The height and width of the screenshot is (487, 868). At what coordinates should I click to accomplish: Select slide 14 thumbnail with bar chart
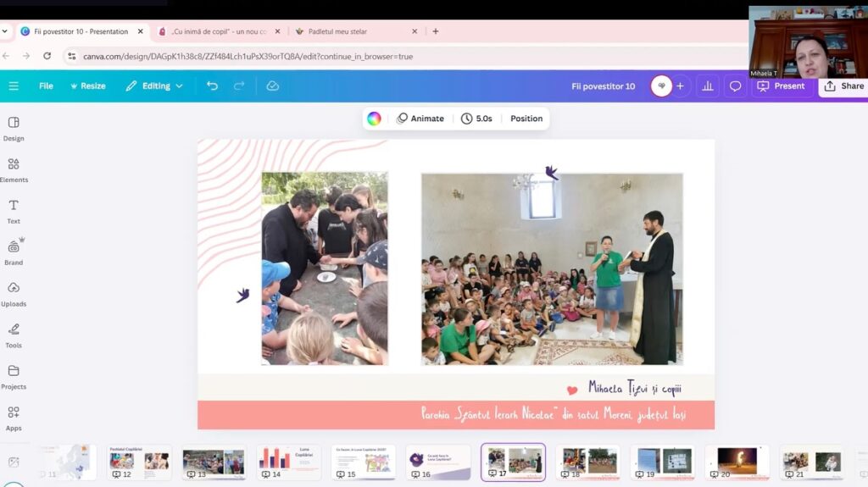pyautogui.click(x=288, y=462)
